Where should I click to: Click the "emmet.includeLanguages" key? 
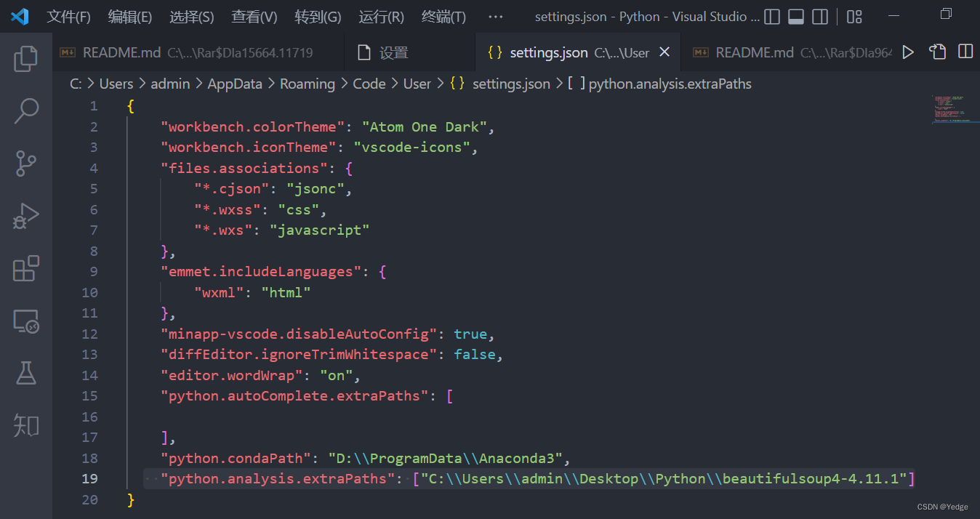click(x=261, y=271)
